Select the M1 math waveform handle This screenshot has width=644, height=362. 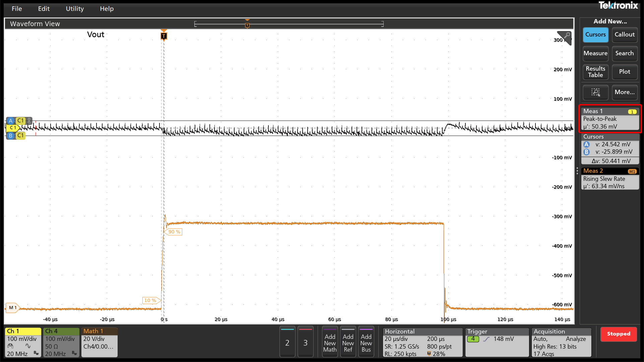pyautogui.click(x=12, y=307)
